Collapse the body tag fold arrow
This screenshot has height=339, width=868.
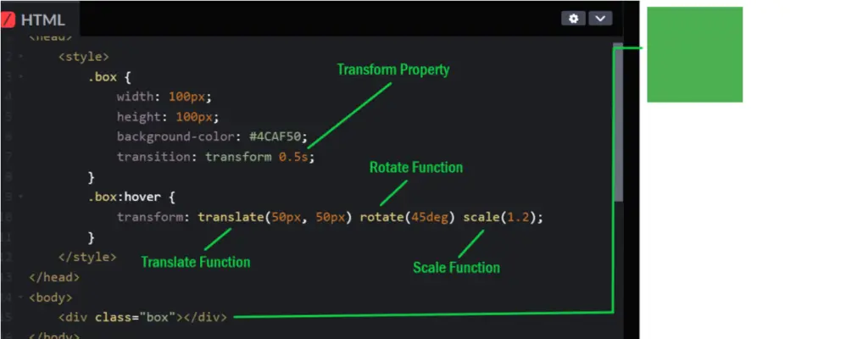point(21,297)
